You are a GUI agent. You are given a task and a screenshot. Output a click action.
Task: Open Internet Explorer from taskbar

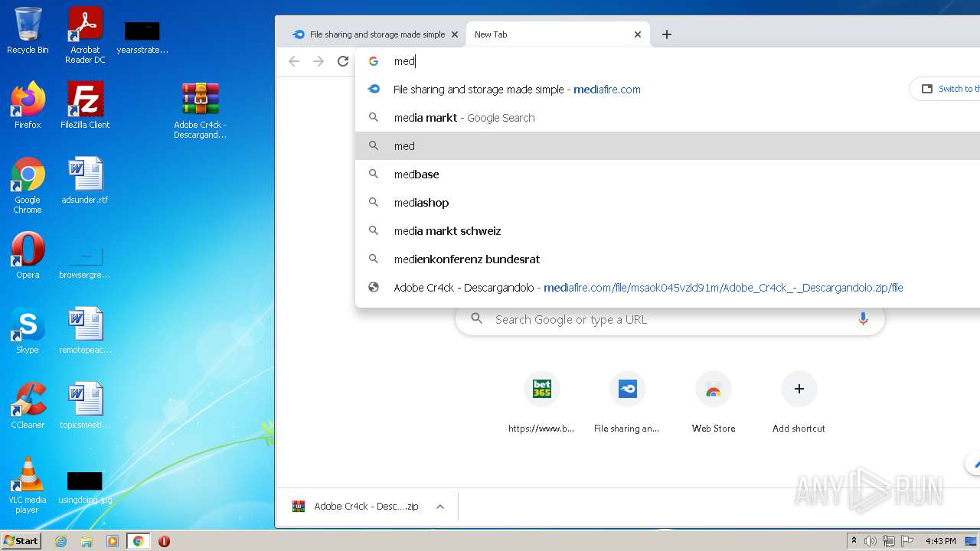click(x=60, y=541)
